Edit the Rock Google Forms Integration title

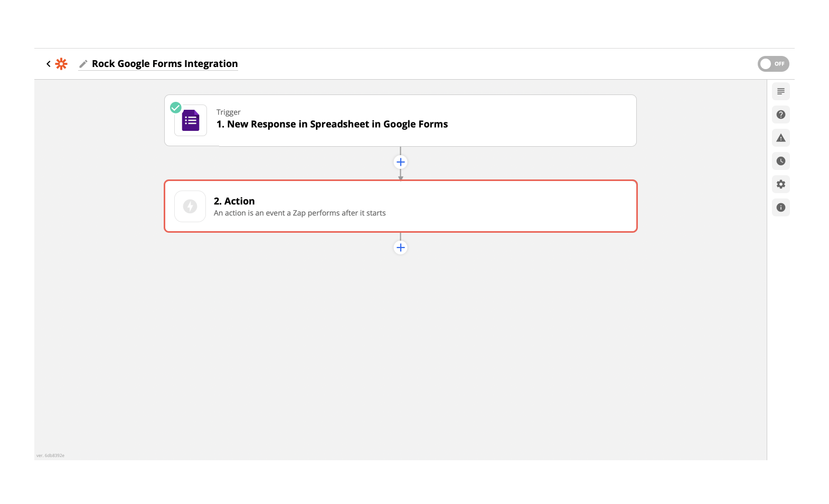[x=165, y=64]
